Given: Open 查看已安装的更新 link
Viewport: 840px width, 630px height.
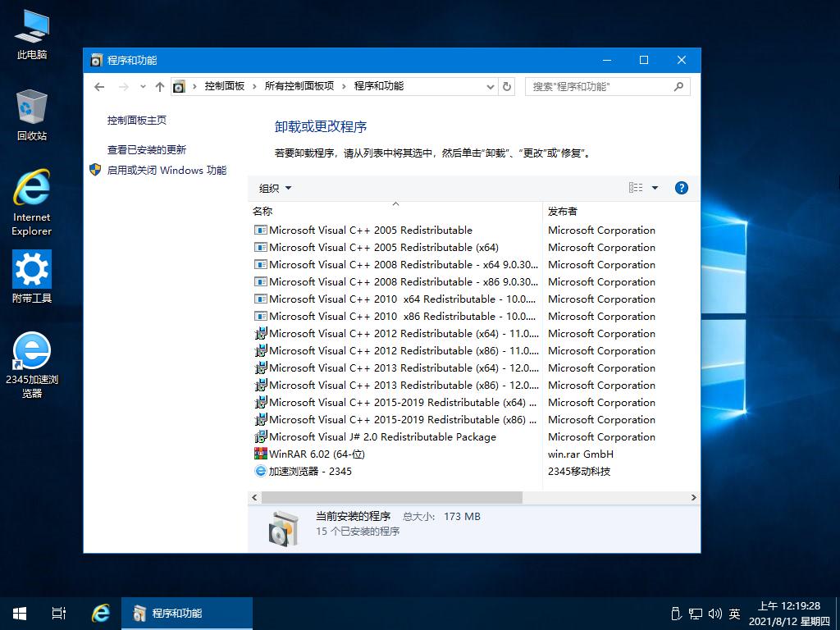Looking at the screenshot, I should [147, 150].
